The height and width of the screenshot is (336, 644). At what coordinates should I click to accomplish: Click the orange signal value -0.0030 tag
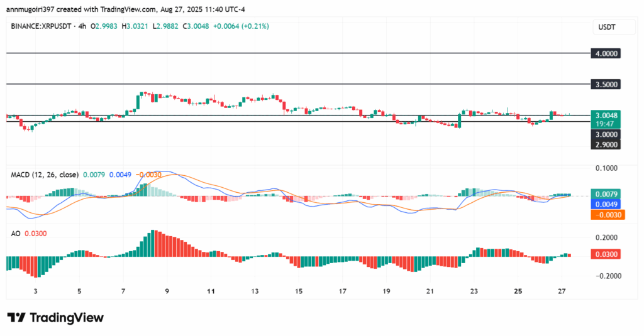click(x=608, y=215)
